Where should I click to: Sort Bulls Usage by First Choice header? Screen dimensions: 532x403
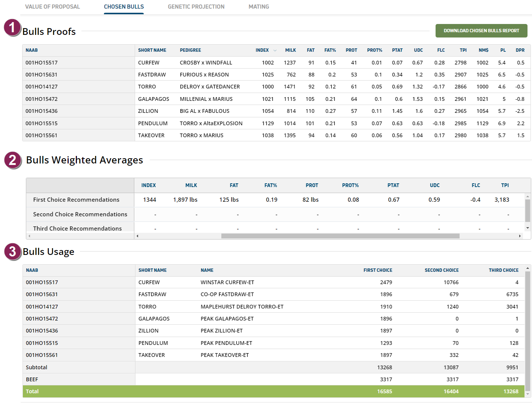[377, 270]
